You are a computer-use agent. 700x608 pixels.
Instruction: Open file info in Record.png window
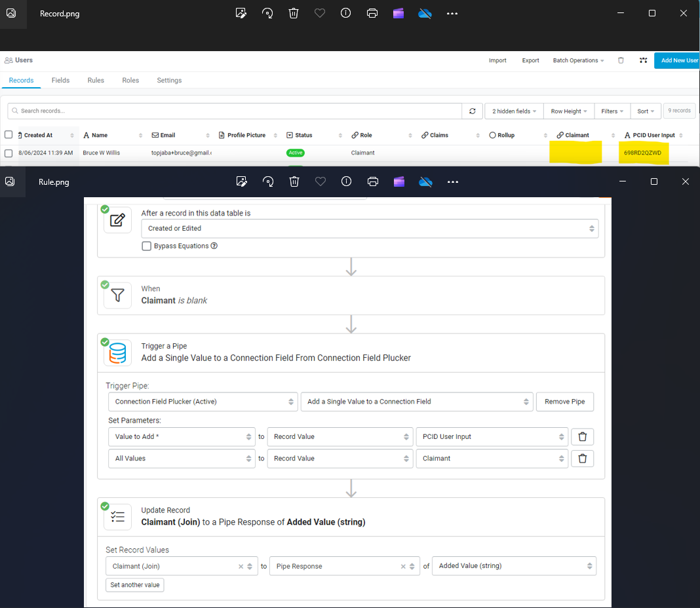(x=345, y=13)
